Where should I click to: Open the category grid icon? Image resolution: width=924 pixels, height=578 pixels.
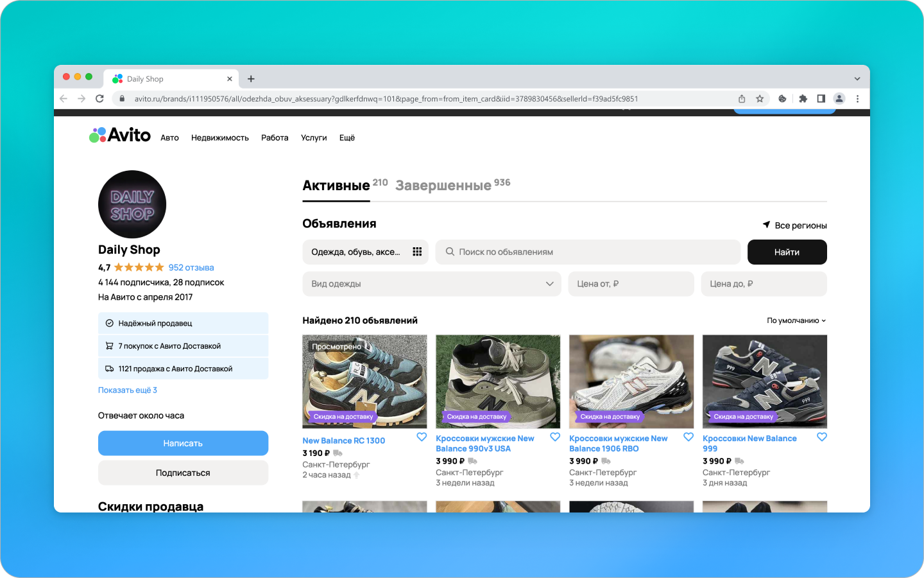pos(417,252)
